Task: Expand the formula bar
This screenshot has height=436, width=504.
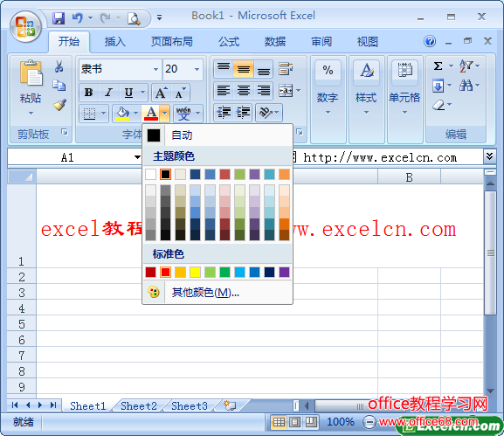Action: tap(489, 156)
